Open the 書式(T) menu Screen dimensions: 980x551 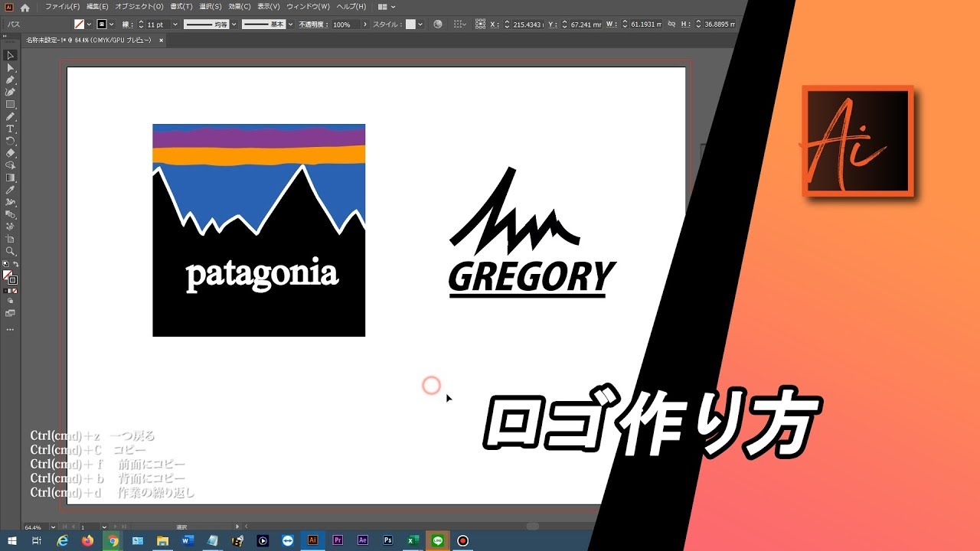point(181,7)
